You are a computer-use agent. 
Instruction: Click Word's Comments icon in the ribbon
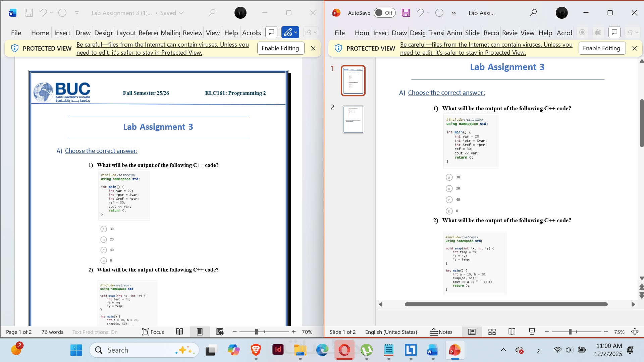click(x=271, y=33)
